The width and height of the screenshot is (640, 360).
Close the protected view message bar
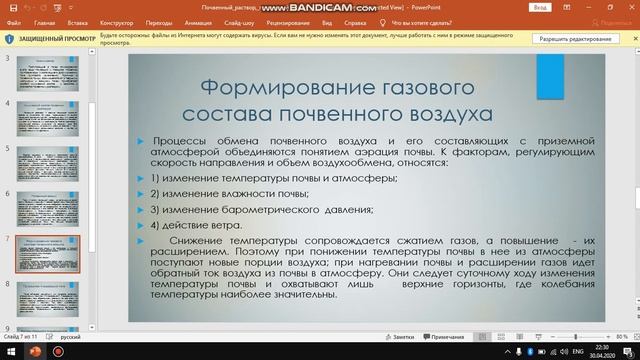(x=636, y=38)
